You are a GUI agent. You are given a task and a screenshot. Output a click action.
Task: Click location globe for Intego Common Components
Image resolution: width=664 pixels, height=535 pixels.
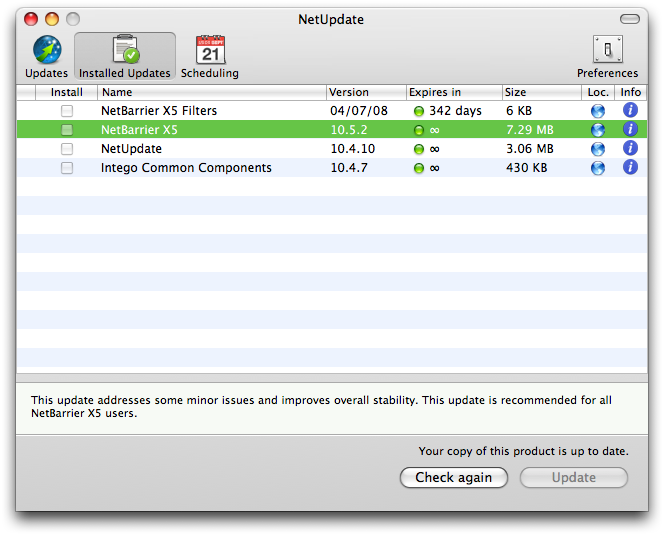[x=598, y=168]
